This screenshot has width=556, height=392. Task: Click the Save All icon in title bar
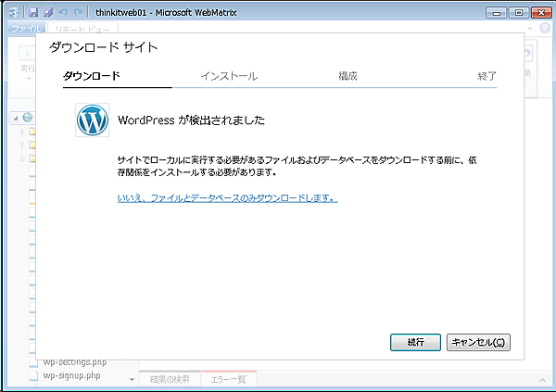(48, 12)
